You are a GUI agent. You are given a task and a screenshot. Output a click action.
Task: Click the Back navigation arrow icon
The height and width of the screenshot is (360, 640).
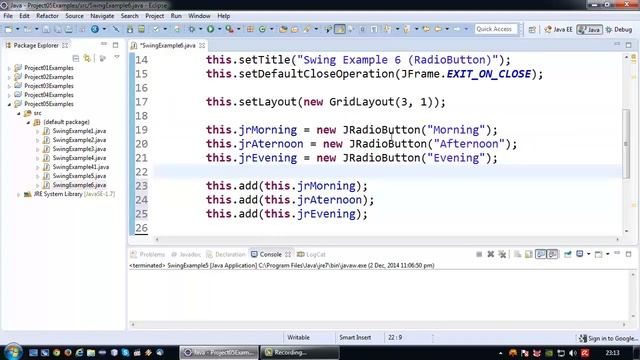click(438, 29)
